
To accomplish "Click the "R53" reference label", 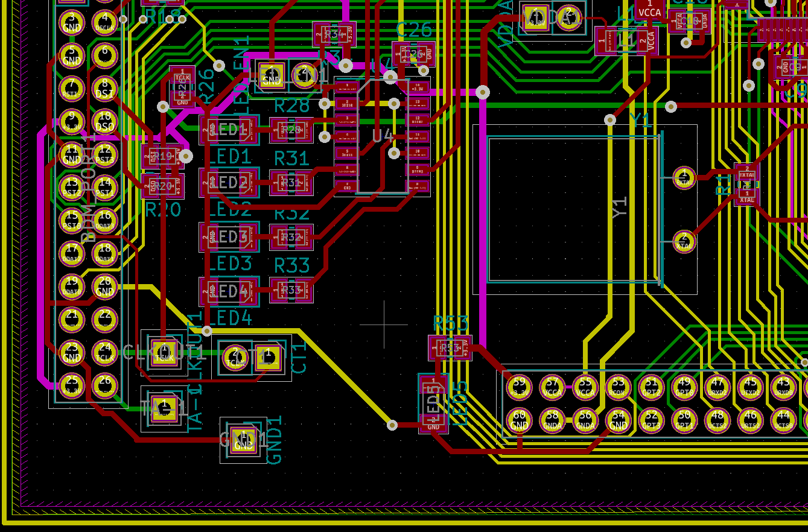I will pos(451,324).
